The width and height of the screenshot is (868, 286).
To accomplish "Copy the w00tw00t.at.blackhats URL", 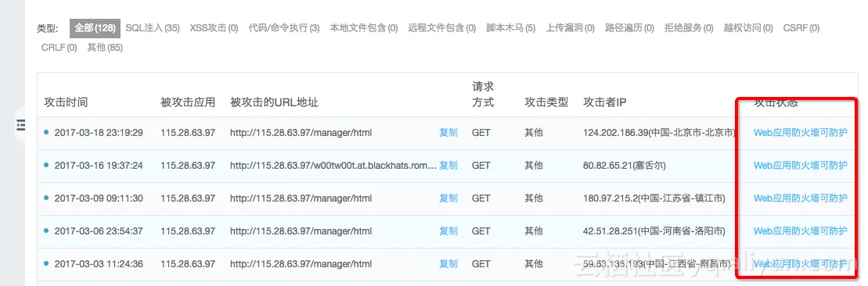I will pyautogui.click(x=448, y=166).
